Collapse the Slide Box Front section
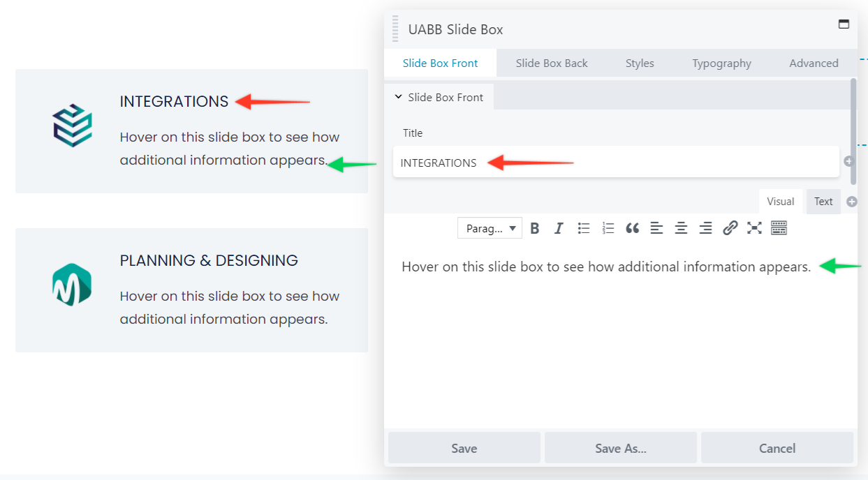The height and width of the screenshot is (480, 868). (x=439, y=98)
